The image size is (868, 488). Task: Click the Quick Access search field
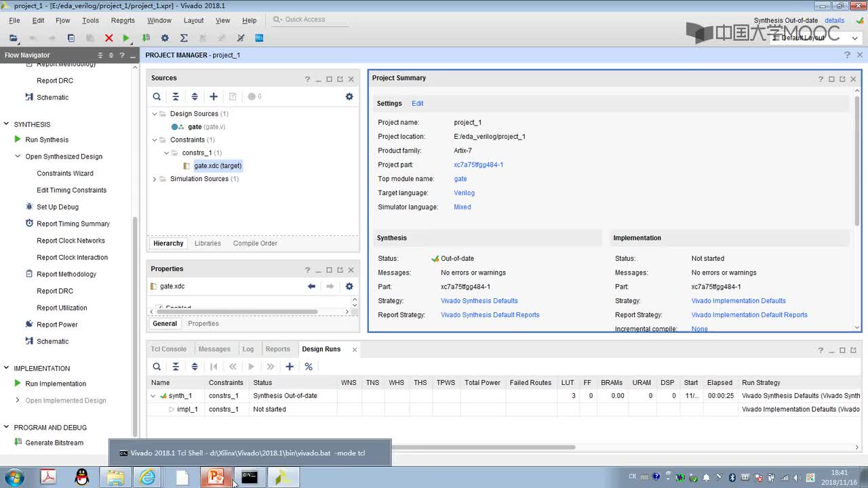311,20
